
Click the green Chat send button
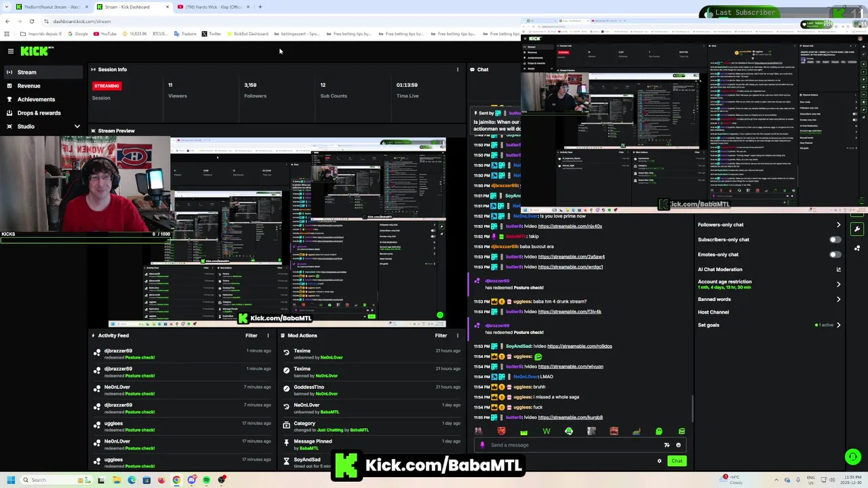pyautogui.click(x=677, y=461)
